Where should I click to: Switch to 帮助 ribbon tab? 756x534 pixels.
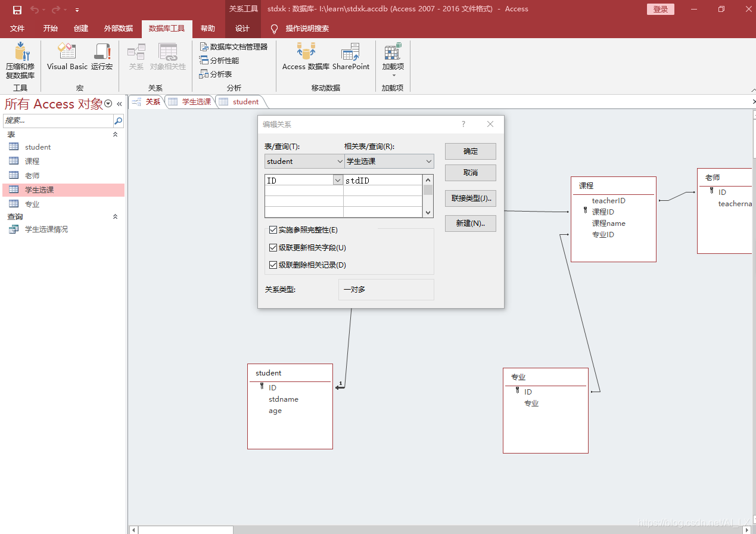[208, 29]
